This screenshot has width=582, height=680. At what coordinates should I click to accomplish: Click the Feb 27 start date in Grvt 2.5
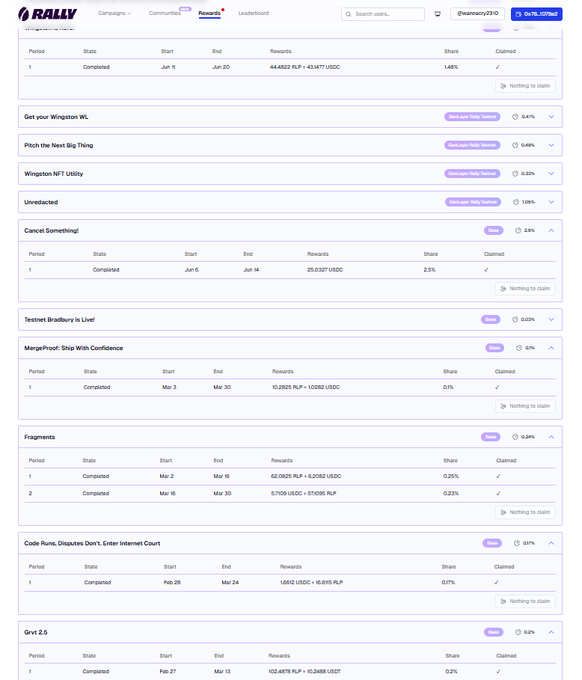point(168,671)
